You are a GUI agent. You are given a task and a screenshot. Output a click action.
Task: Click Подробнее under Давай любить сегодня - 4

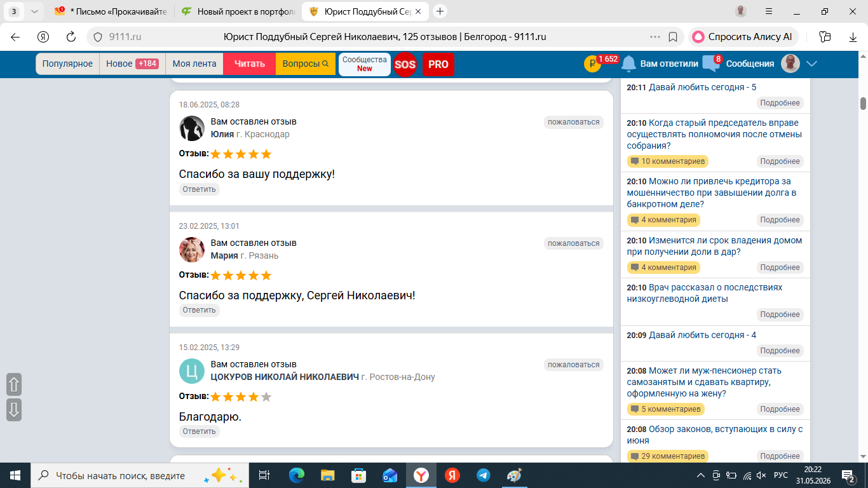(x=780, y=351)
